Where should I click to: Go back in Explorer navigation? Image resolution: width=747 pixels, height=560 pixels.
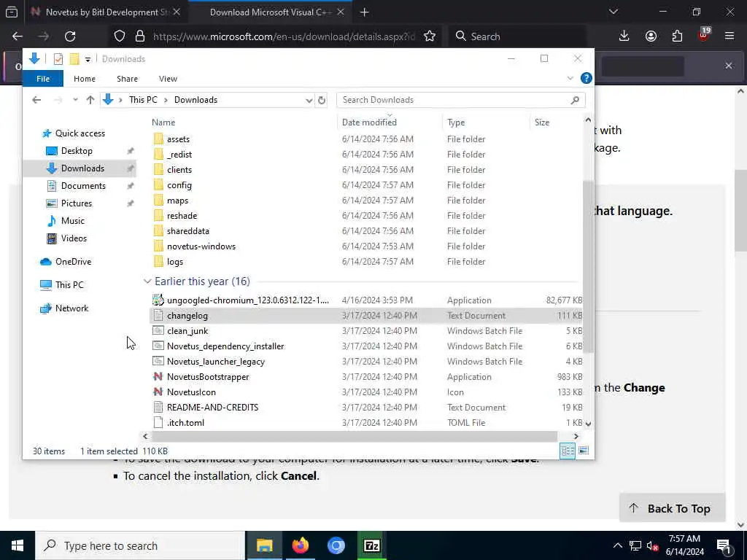click(36, 100)
